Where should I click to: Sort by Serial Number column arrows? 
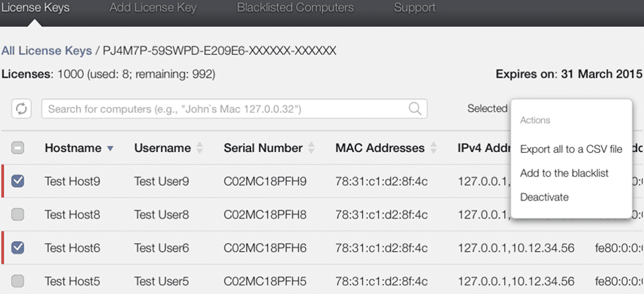[311, 148]
